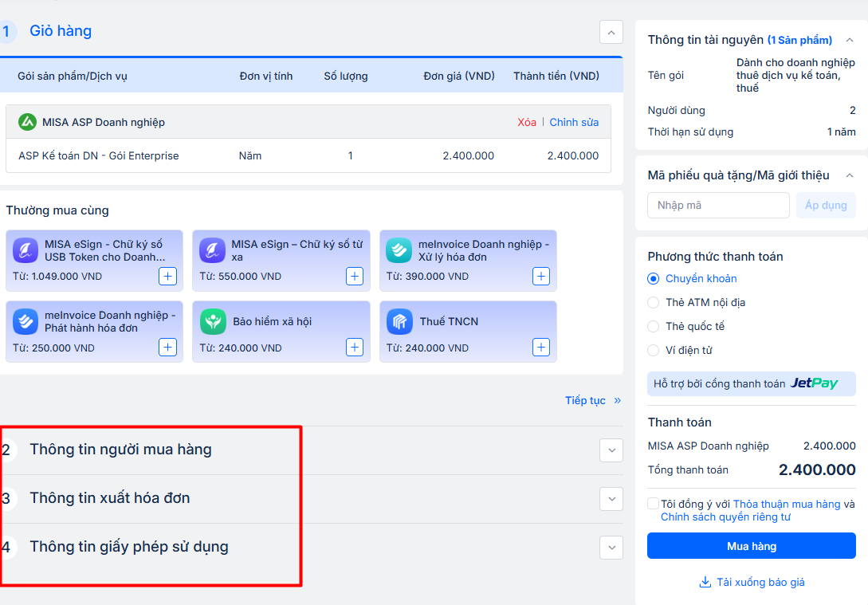This screenshot has height=605, width=868.
Task: Add Bảo hiểm xã hội via plus icon
Action: tap(355, 348)
